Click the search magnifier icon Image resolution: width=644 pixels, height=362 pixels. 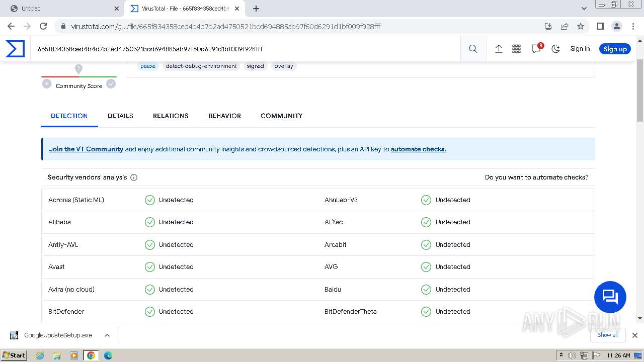pos(473,49)
